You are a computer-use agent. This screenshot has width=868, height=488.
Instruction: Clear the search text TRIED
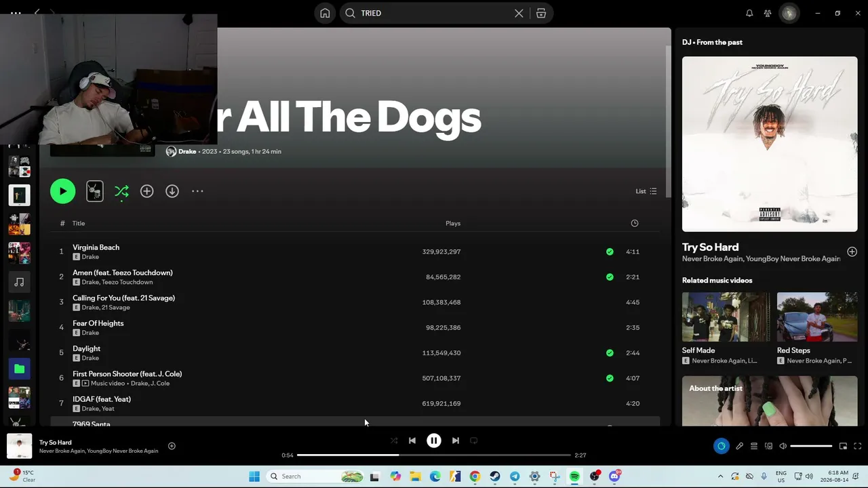tap(519, 13)
